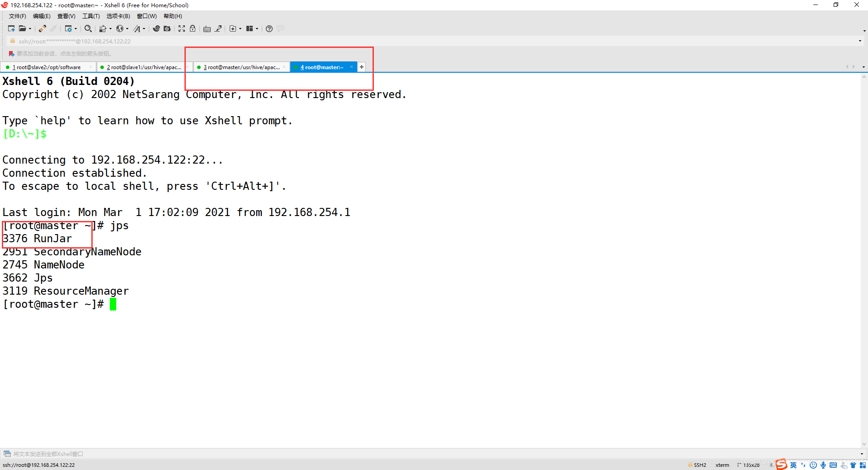Viewport: 868px width, 470px height.
Task: Expand the file transfer dropdown arrow
Action: [110, 28]
